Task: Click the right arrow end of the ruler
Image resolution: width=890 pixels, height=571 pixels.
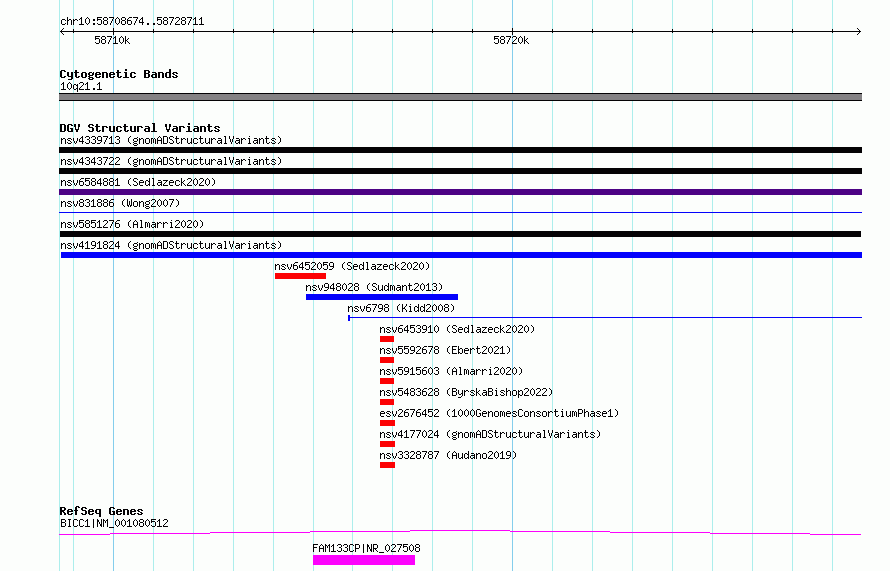Action: click(858, 31)
